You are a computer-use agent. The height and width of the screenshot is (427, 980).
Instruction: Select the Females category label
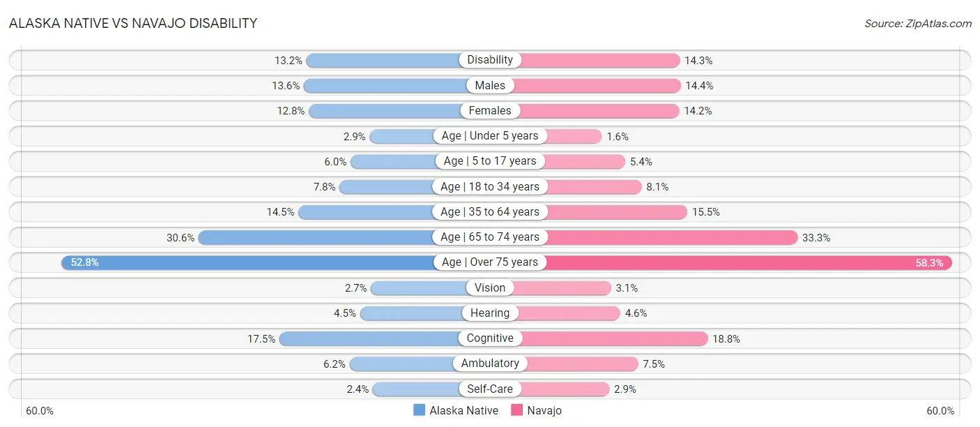coord(490,110)
